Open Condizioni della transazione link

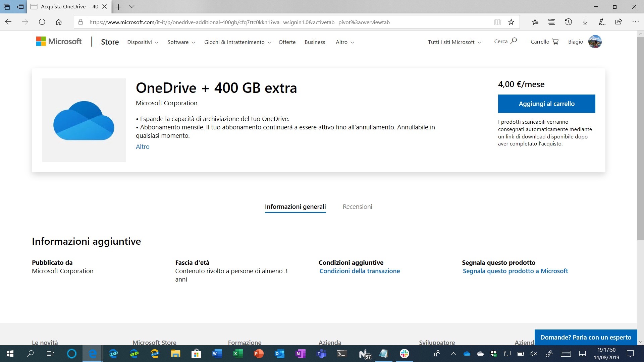[360, 271]
